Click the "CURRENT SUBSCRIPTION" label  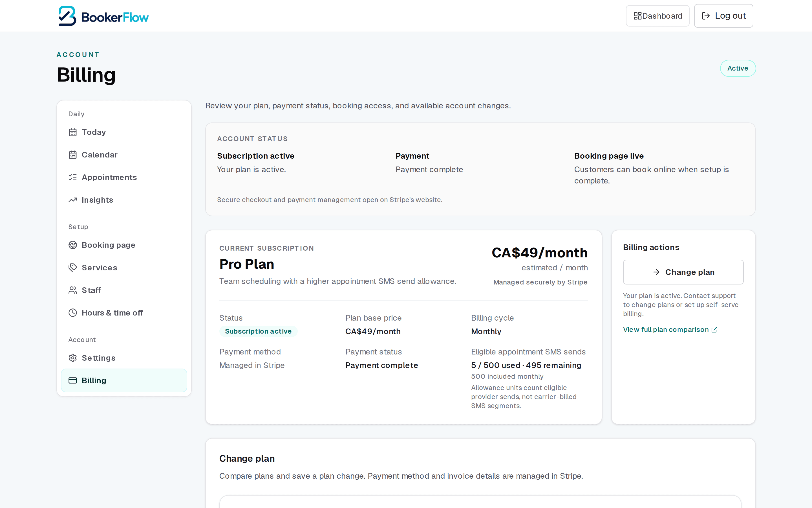(x=266, y=248)
